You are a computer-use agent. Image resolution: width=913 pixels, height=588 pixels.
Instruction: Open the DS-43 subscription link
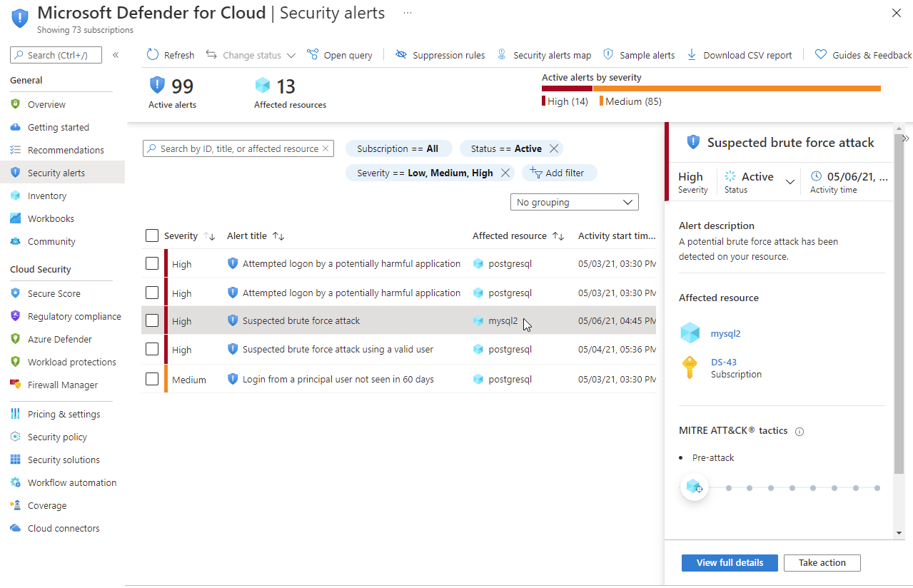point(724,362)
